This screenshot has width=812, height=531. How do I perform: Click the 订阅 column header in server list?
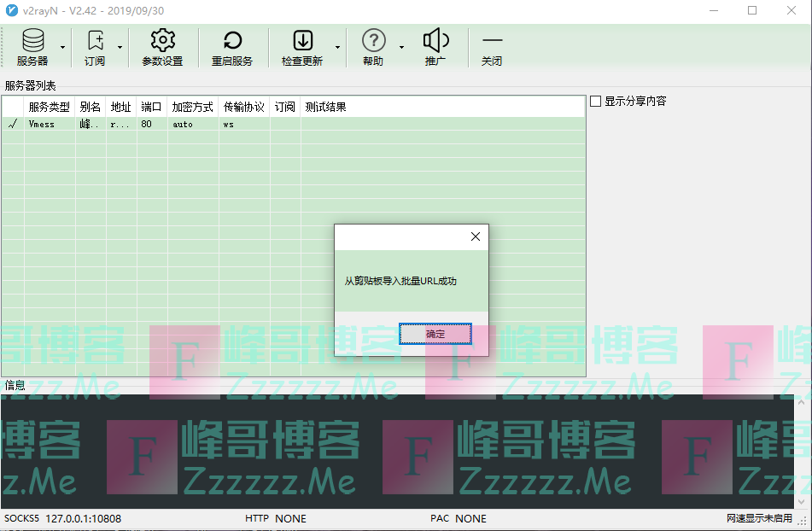point(285,107)
